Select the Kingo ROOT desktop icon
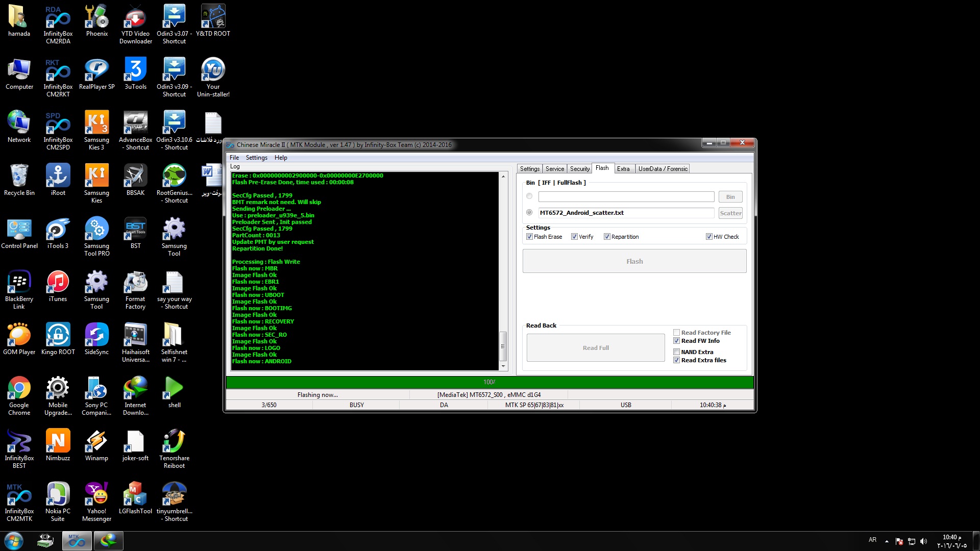 tap(58, 339)
